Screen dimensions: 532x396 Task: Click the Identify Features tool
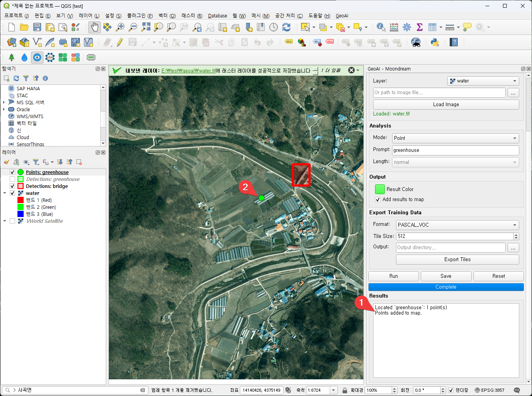tap(381, 27)
